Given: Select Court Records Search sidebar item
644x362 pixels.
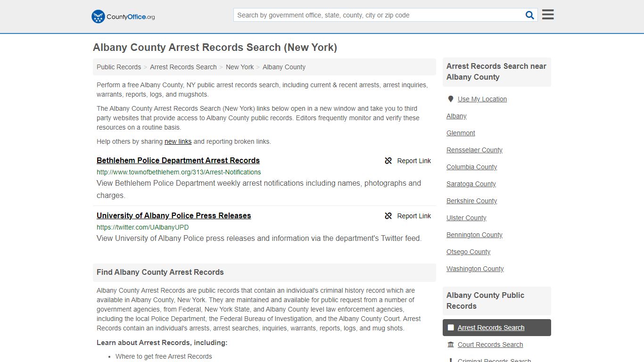Looking at the screenshot, I should [x=490, y=345].
